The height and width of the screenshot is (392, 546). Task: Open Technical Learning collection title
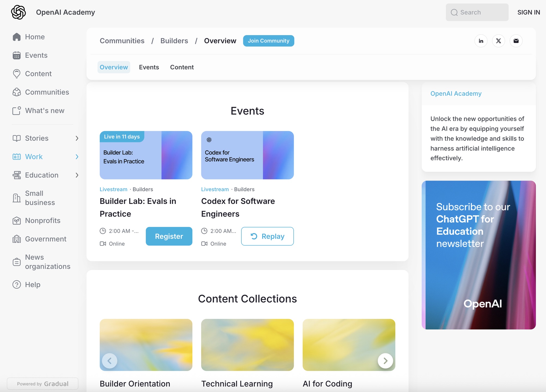pos(237,384)
